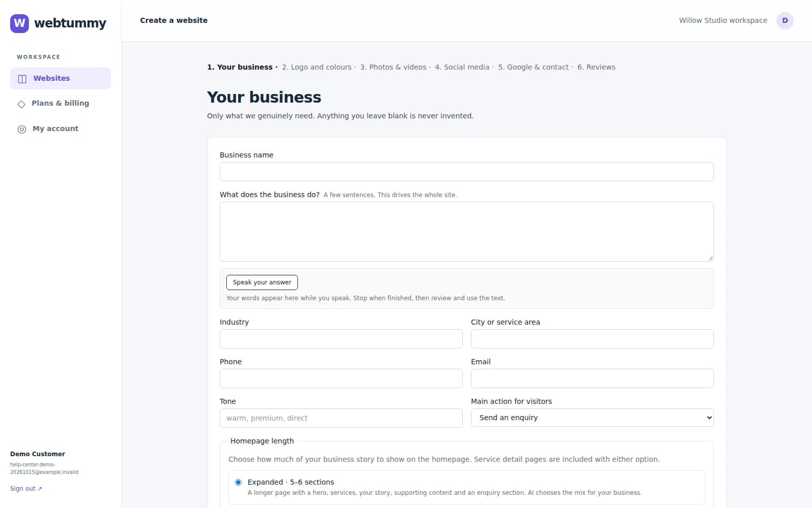Viewport: 812px width, 508px height.
Task: Go to step 2 Logo and colours
Action: 317,67
